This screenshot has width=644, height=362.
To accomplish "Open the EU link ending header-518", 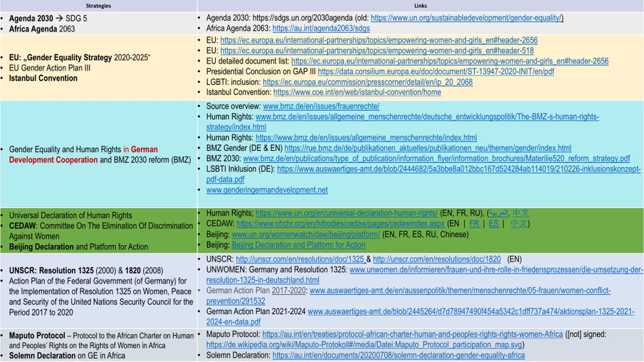I will (377, 51).
